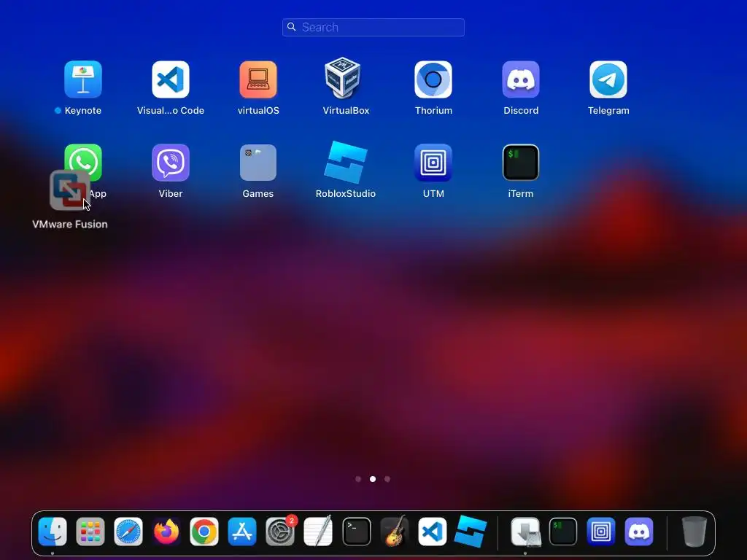
Task: Click the Launchpad icon in the Dock
Action: click(x=90, y=532)
